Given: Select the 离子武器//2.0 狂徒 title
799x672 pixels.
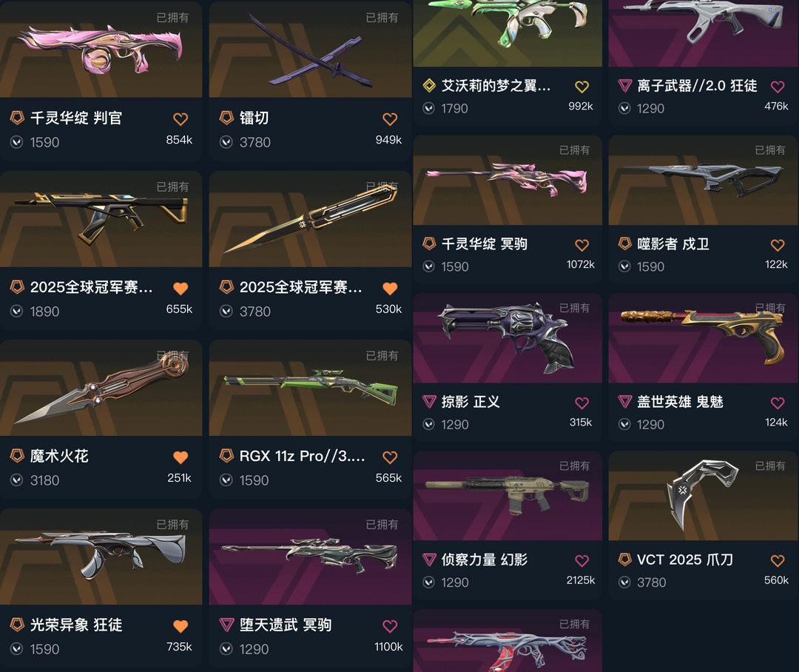Looking at the screenshot, I should click(x=697, y=86).
